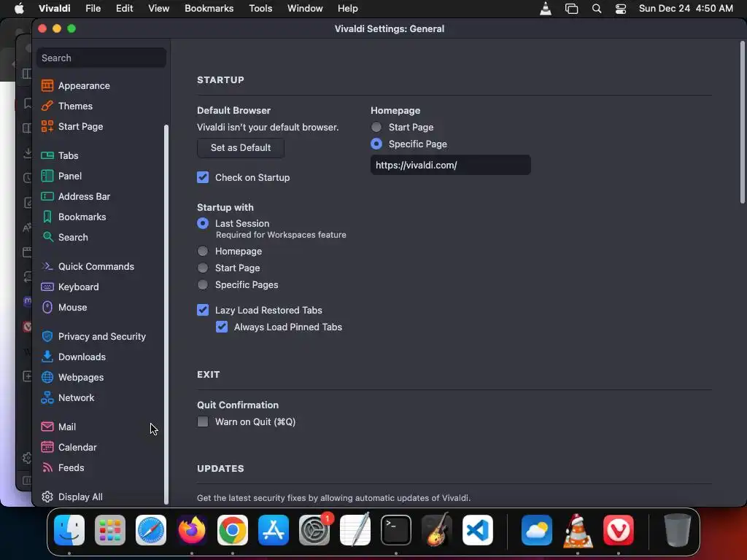Image resolution: width=747 pixels, height=560 pixels.
Task: Click the date and time in menu bar
Action: (x=686, y=9)
